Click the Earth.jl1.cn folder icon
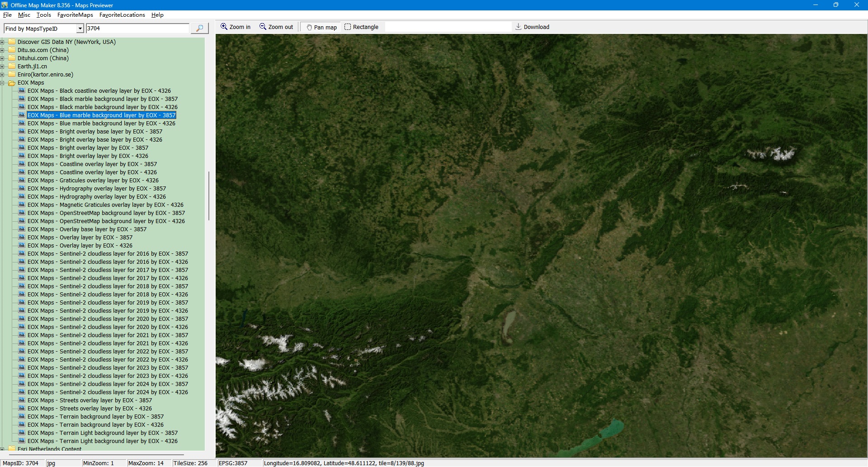Screen dimensions: 868x467 (12, 67)
